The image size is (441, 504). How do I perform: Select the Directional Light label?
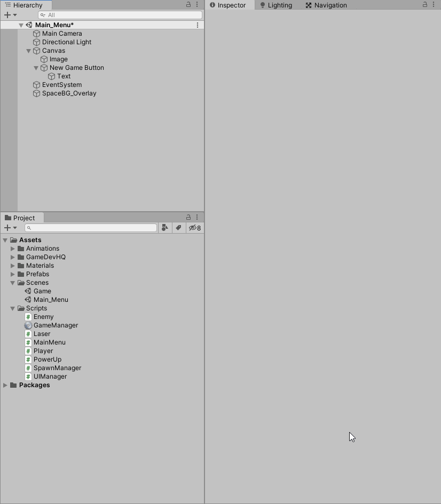67,42
